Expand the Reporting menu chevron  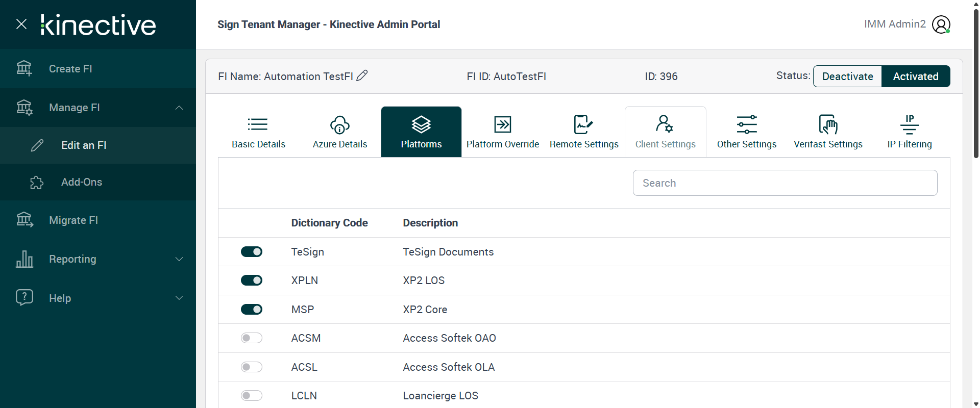pos(179,259)
